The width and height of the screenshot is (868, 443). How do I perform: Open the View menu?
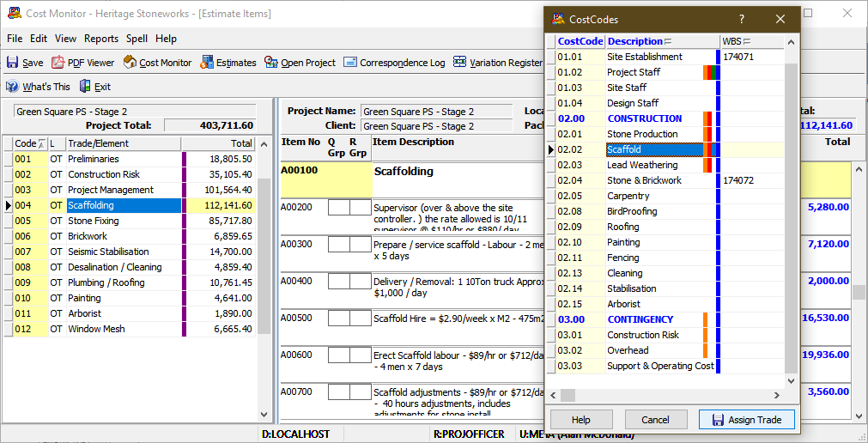pyautogui.click(x=65, y=39)
